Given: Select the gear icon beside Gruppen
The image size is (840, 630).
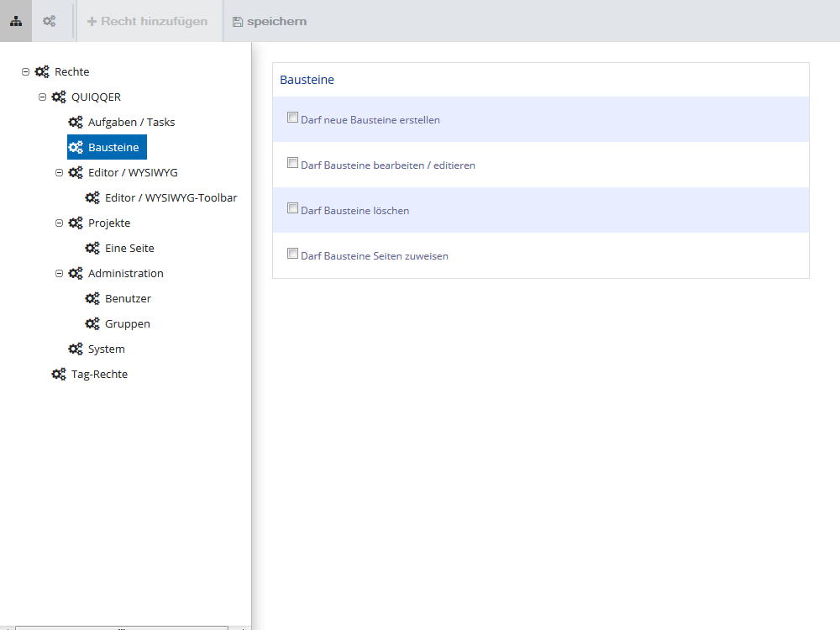Looking at the screenshot, I should [92, 323].
